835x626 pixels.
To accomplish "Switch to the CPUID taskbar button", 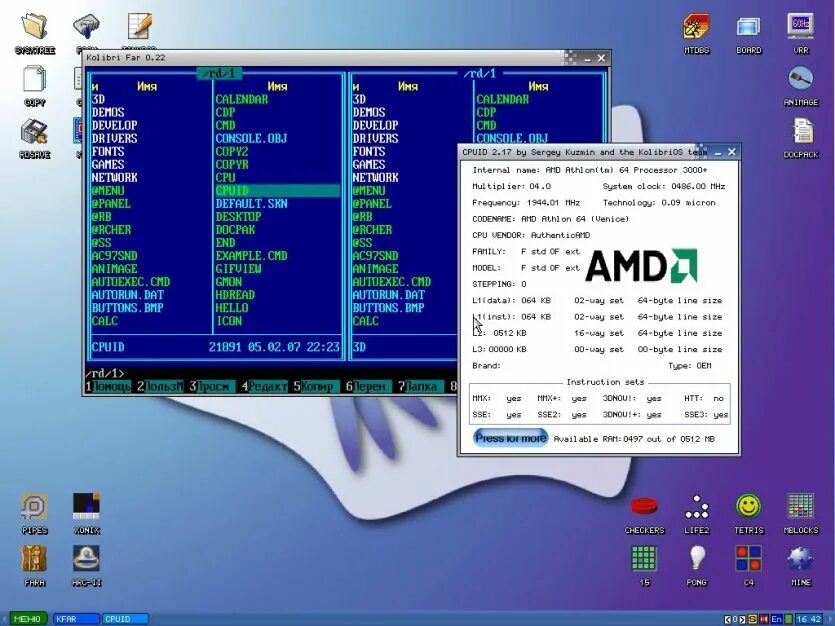I will (125, 619).
